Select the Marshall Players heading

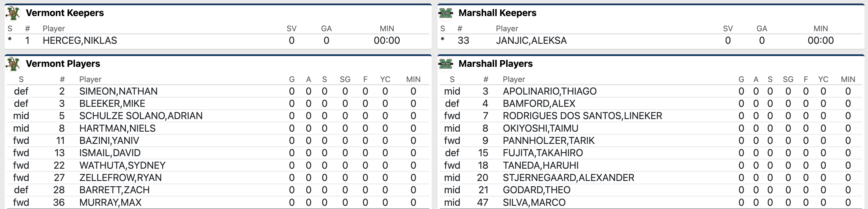click(495, 64)
